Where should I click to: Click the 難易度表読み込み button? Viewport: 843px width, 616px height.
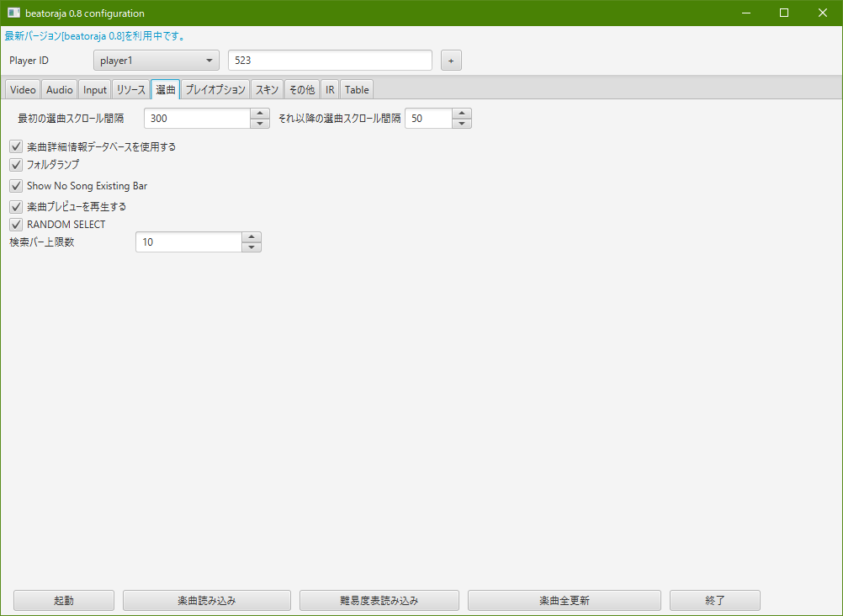[379, 600]
